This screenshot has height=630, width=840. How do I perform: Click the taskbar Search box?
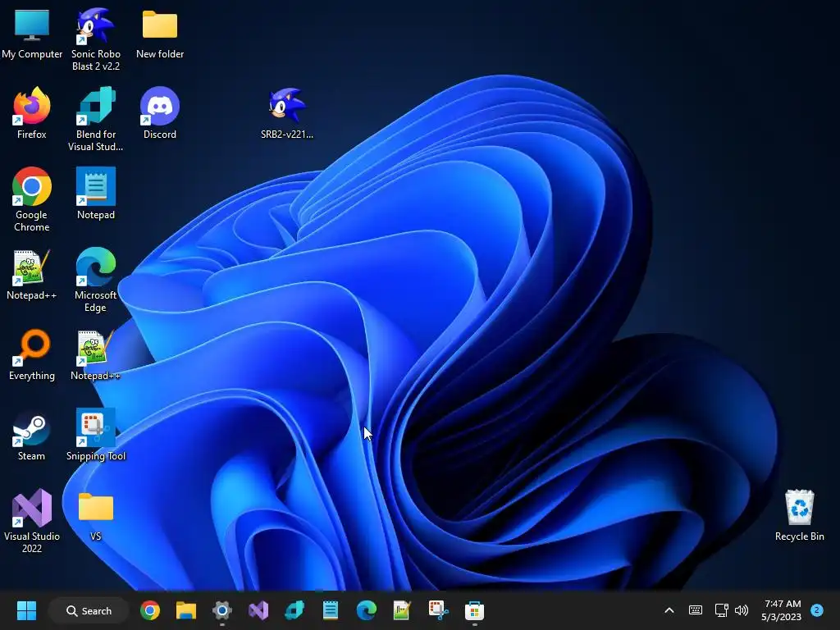click(x=89, y=610)
